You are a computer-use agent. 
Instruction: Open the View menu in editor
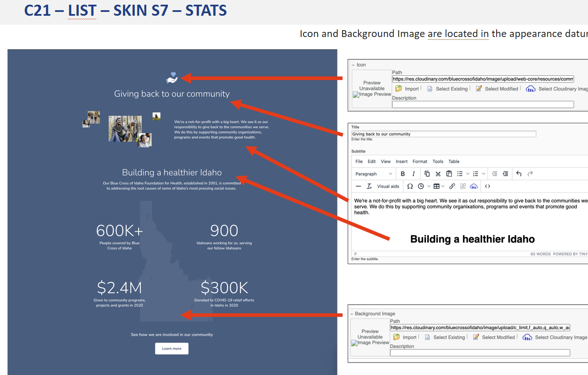click(386, 162)
